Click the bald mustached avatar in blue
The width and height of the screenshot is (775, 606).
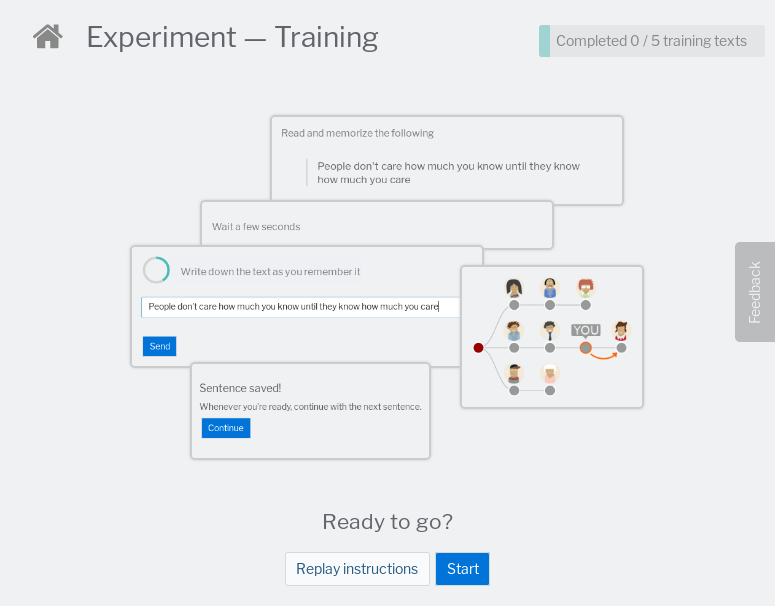click(550, 288)
